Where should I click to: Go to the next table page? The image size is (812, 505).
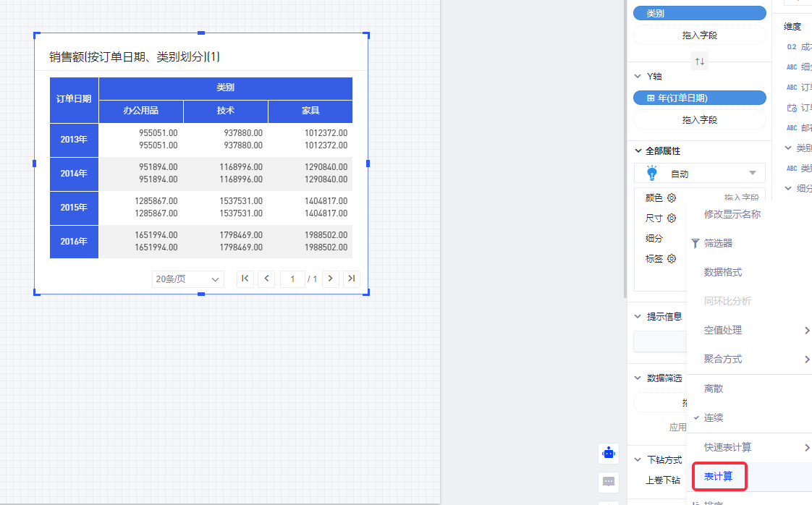(331, 279)
